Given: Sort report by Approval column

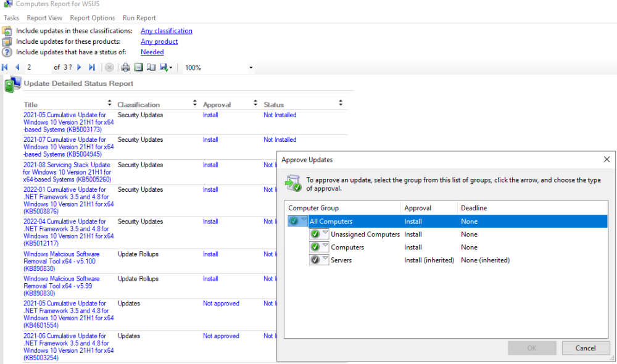Looking at the screenshot, I should (255, 102).
